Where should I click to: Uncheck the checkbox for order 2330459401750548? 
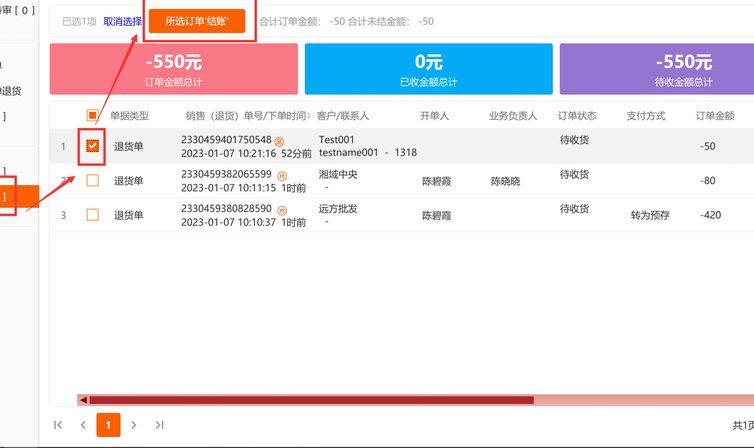coord(92,146)
